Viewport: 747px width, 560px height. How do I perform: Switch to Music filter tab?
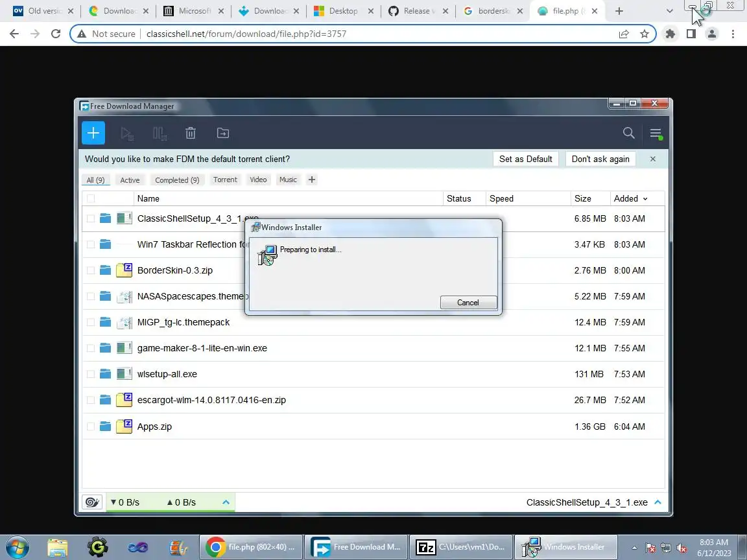288,180
